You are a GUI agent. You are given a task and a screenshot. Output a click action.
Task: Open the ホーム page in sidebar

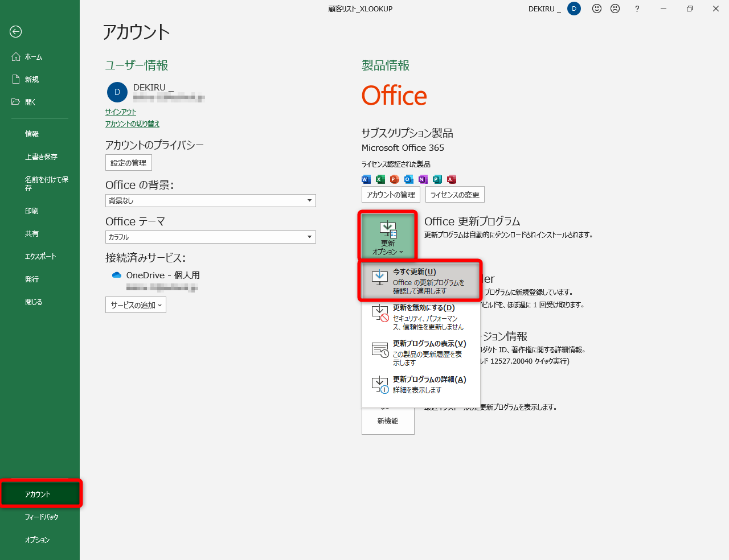pos(40,57)
